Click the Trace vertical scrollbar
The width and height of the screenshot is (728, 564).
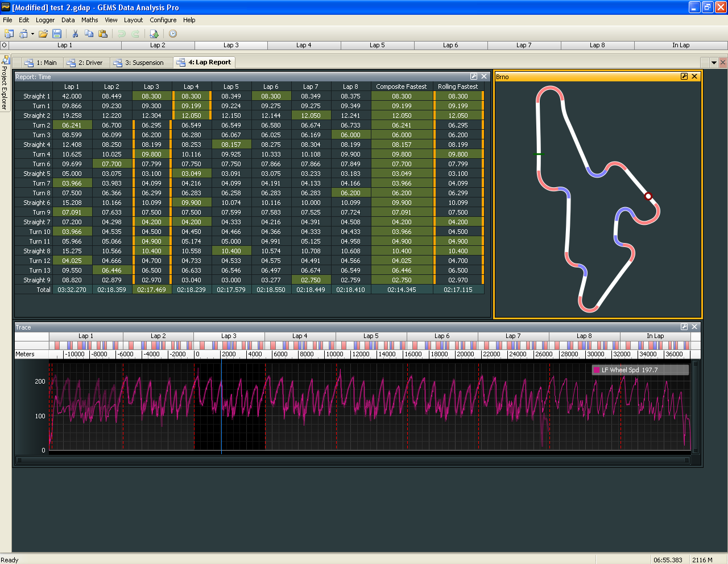695,407
